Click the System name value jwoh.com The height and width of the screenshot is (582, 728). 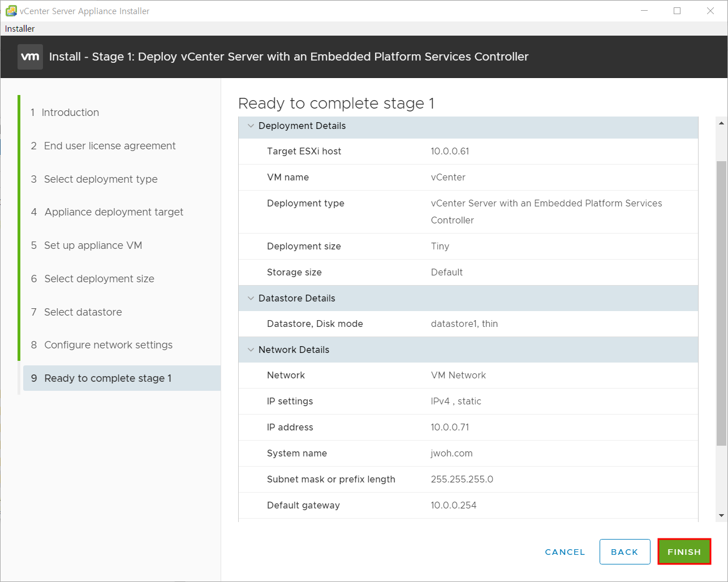pyautogui.click(x=451, y=453)
